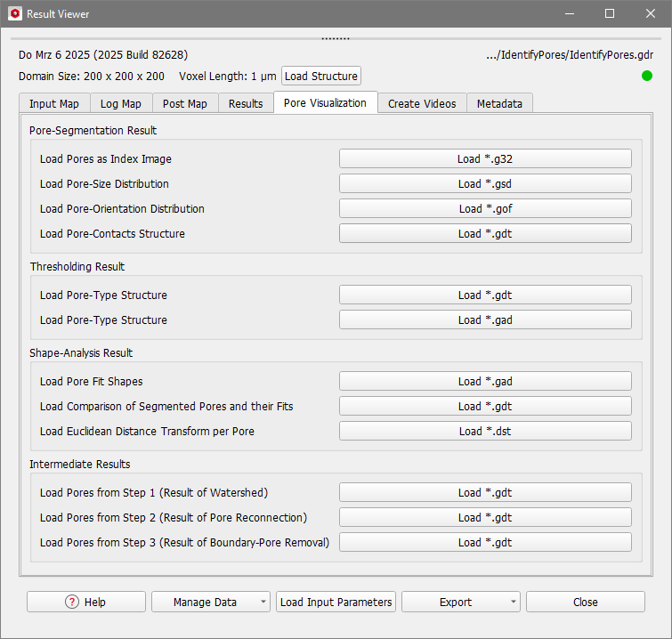Switch to the Input Map tab
The width and height of the screenshot is (672, 639).
click(x=53, y=103)
